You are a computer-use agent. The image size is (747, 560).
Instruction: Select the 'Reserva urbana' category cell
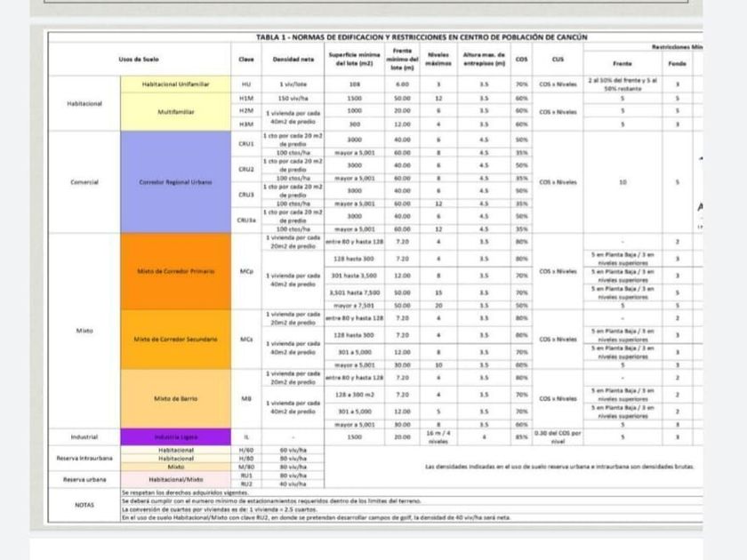[84, 479]
